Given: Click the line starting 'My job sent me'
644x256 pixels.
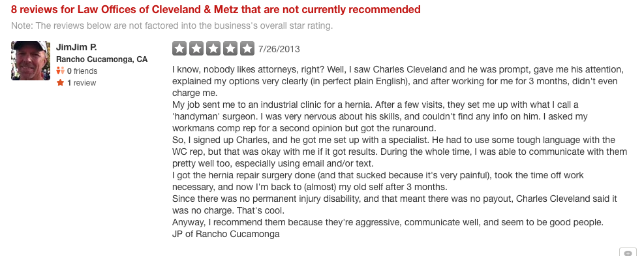Looking at the screenshot, I should 375,104.
